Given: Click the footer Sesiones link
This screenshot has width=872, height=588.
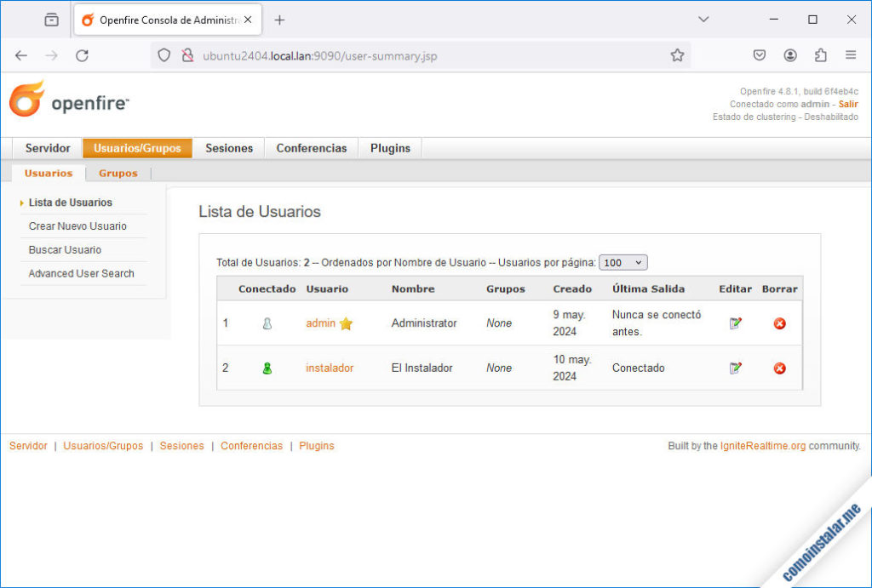Looking at the screenshot, I should (x=182, y=446).
